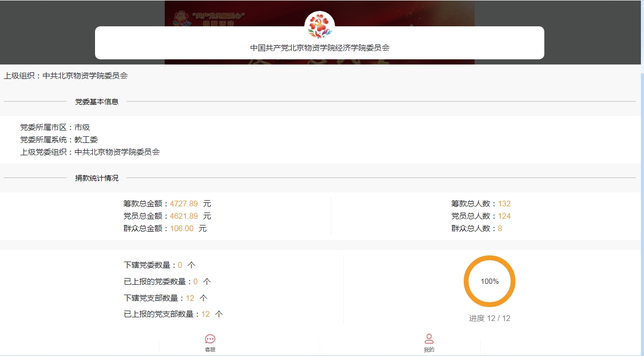Open the 上级组织 中共北京物资学院委员会 link
This screenshot has height=356, width=644.
tap(85, 76)
